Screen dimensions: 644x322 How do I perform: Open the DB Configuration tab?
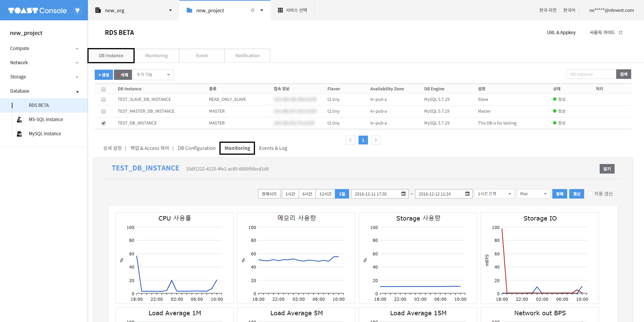197,148
